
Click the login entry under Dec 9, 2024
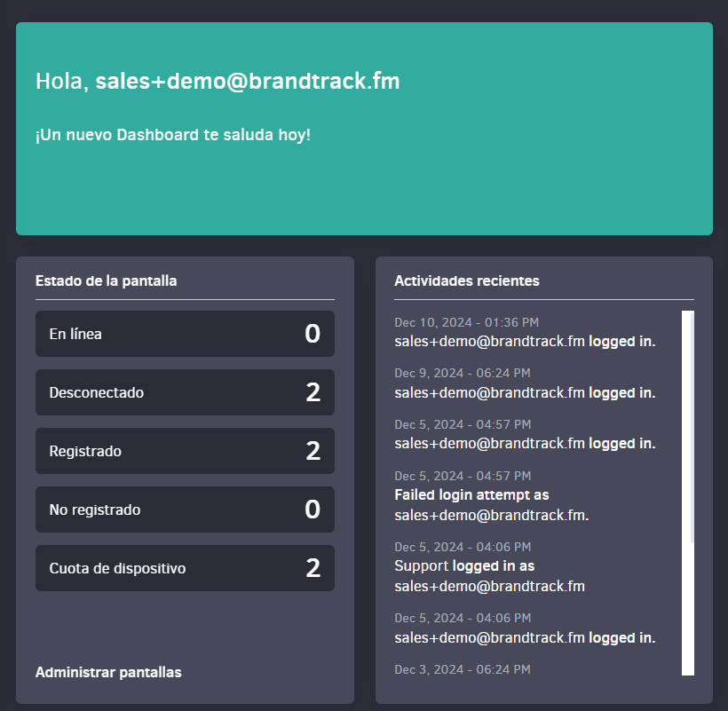525,393
